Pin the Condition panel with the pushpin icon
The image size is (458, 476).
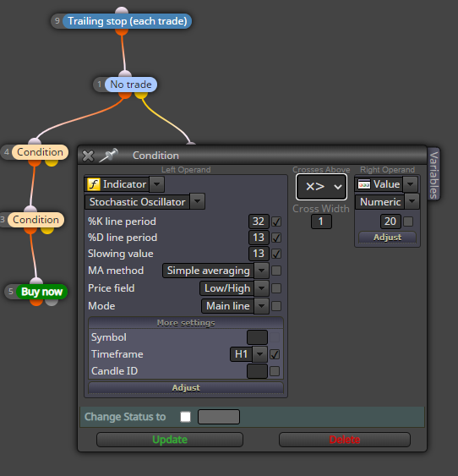[109, 155]
